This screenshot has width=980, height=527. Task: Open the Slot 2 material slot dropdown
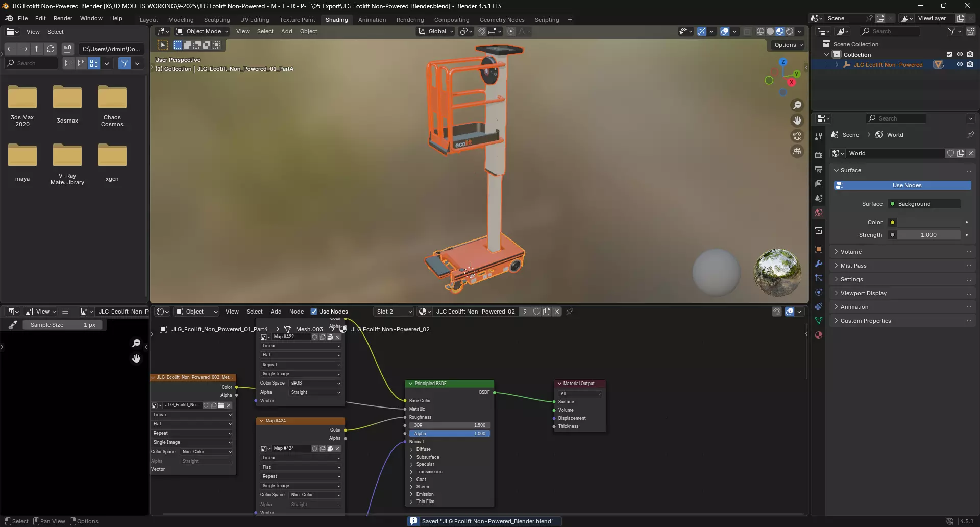point(394,312)
